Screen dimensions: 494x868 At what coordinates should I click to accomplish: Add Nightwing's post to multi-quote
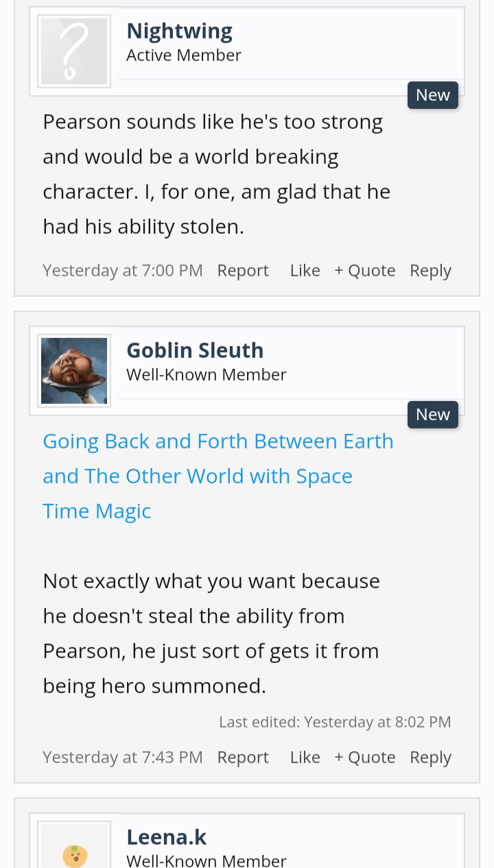tap(365, 271)
